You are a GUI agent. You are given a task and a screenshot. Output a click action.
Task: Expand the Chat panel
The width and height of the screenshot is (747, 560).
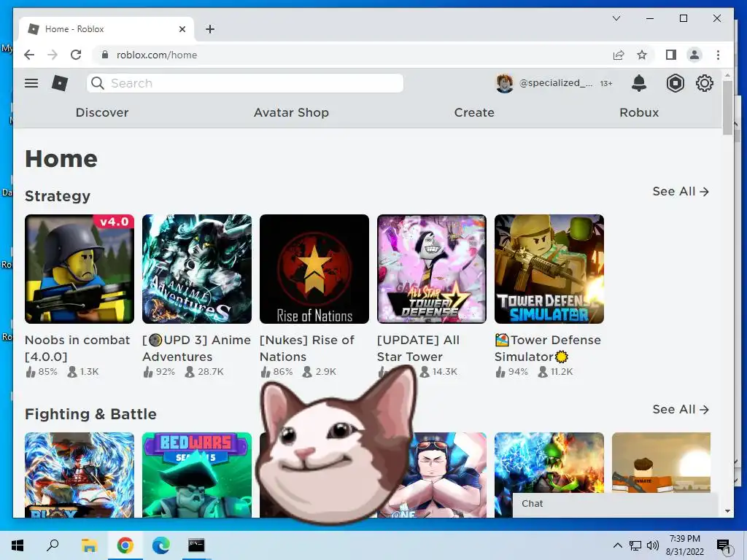click(x=614, y=504)
